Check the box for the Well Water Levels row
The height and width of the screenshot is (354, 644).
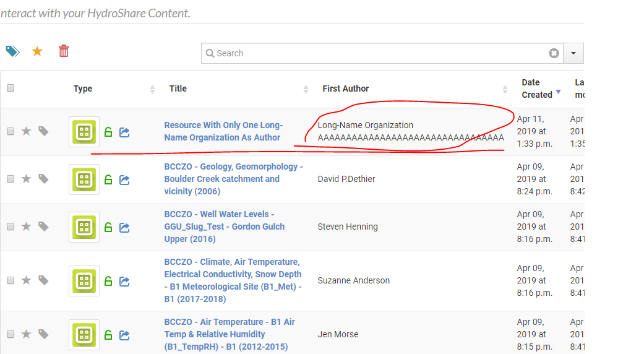[x=11, y=227]
